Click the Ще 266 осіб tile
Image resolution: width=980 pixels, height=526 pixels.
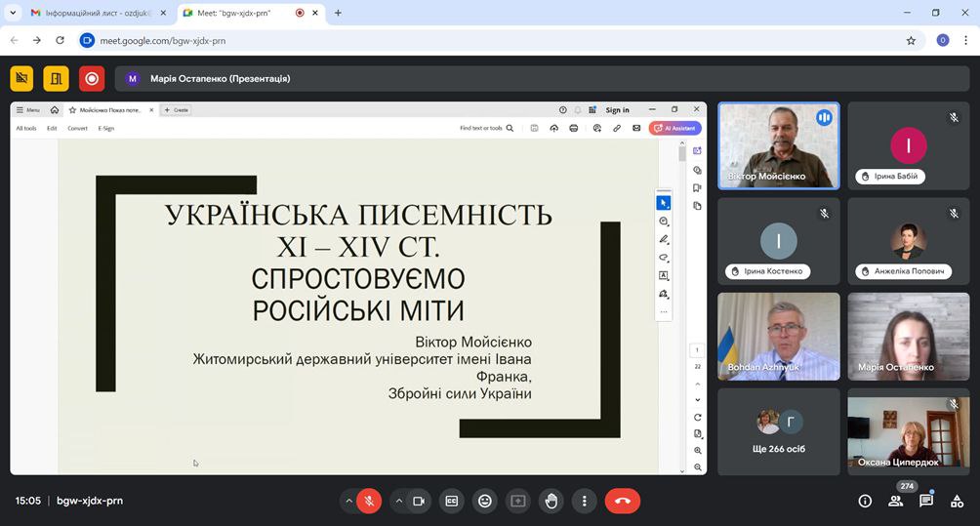pos(778,429)
